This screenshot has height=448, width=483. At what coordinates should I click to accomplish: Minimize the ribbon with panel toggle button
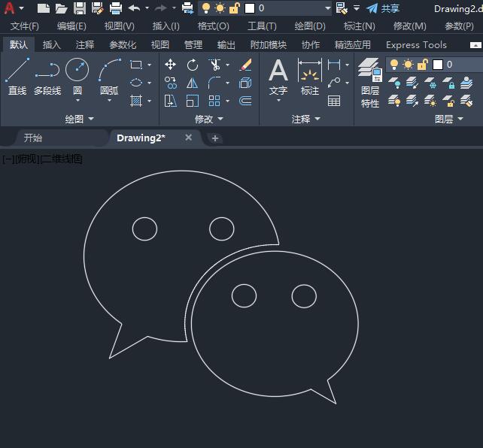[x=475, y=45]
